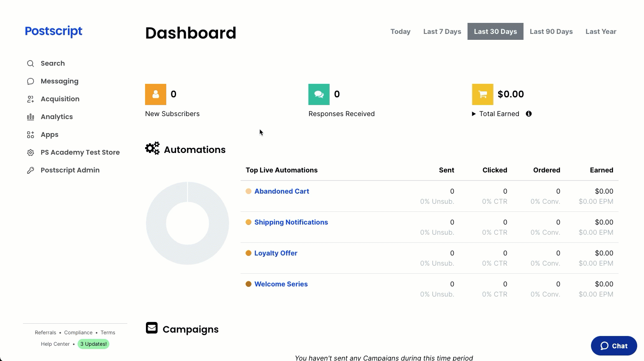Open the Chat support widget
Image resolution: width=644 pixels, height=361 pixels.
coord(613,346)
